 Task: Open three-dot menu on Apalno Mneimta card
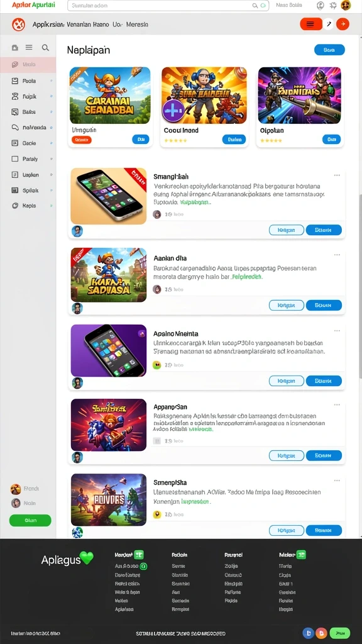(337, 331)
